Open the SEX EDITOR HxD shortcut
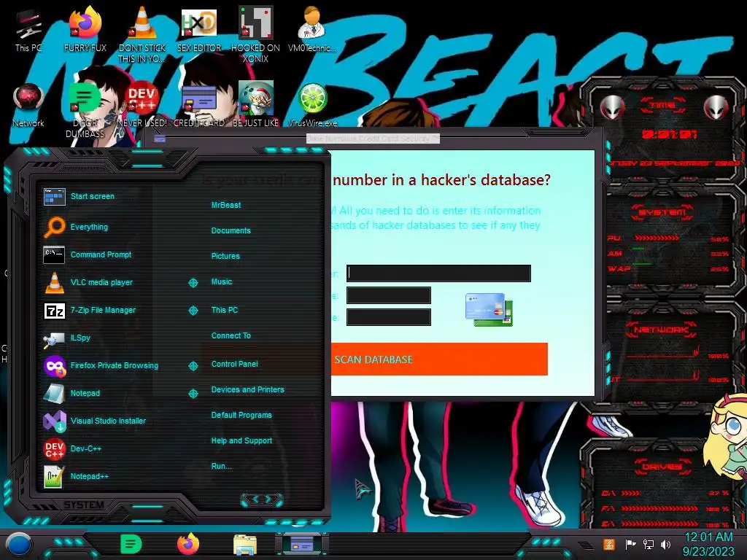The height and width of the screenshot is (560, 747). coord(199,30)
